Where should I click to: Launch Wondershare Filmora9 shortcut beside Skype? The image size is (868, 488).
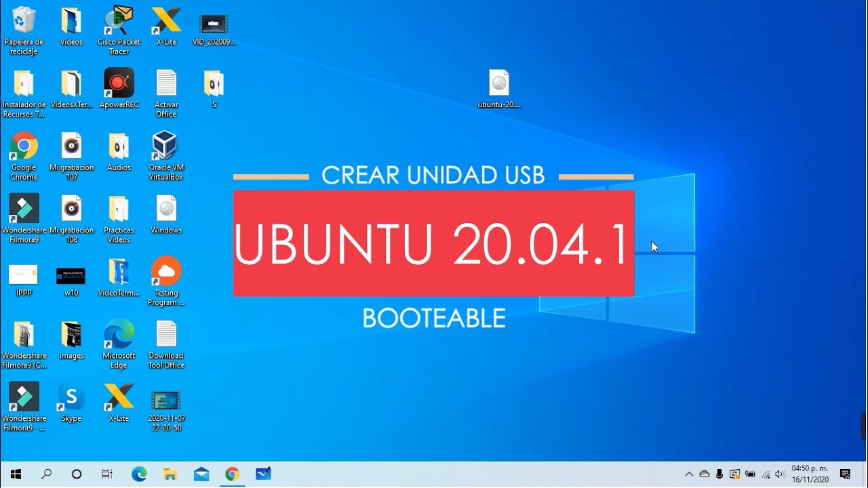click(x=24, y=407)
